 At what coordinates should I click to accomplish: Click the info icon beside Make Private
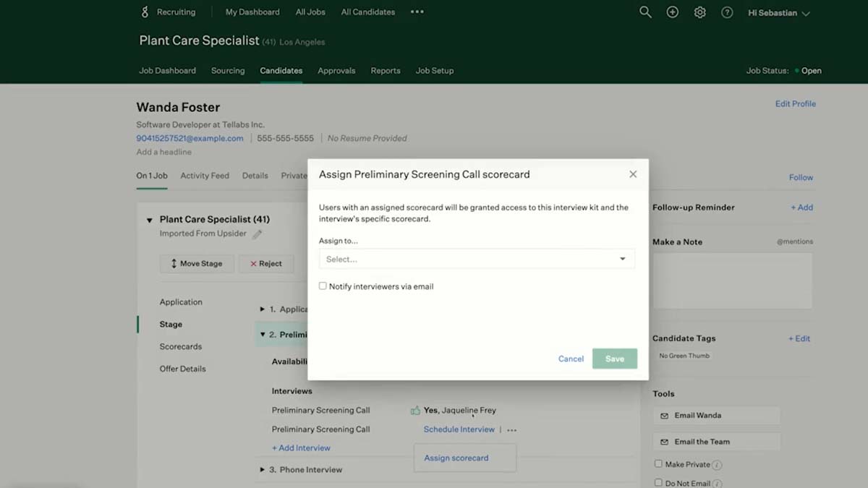pos(717,465)
